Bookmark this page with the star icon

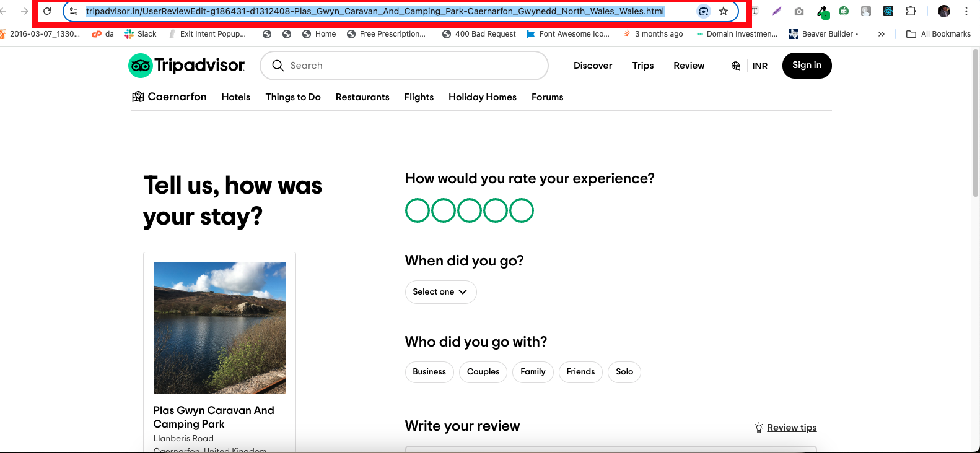click(723, 11)
